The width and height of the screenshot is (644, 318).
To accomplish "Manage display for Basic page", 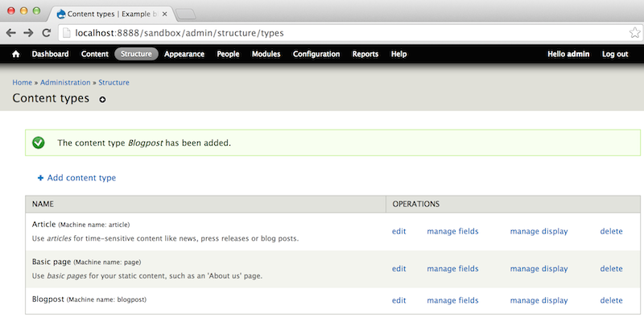I will pos(539,269).
